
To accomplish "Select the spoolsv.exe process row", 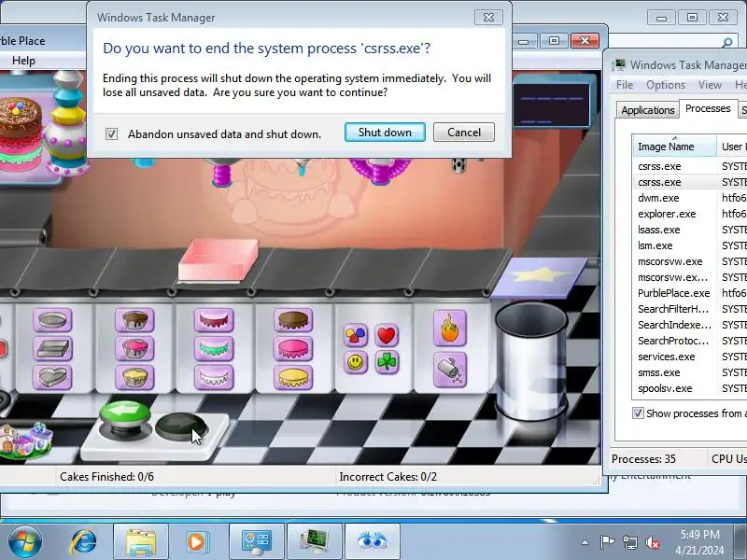I will click(690, 388).
